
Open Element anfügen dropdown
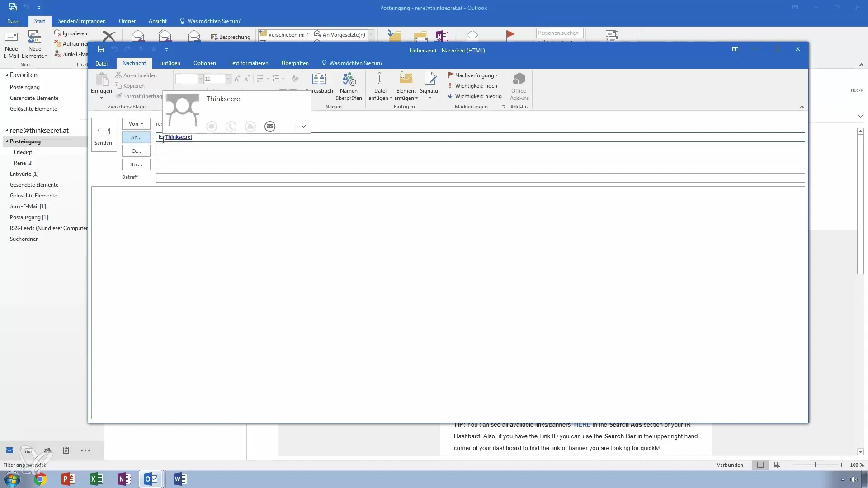(406, 87)
